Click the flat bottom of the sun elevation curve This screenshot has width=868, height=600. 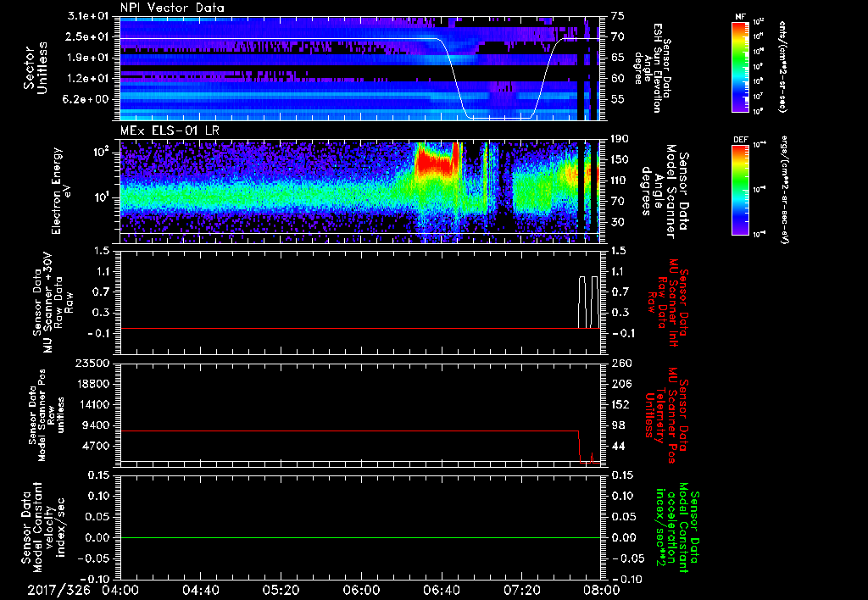pos(500,118)
